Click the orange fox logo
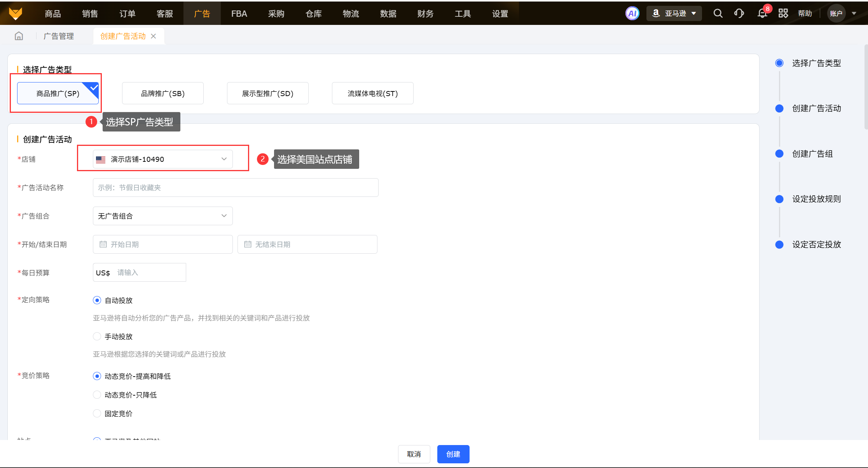The image size is (868, 468). (x=16, y=14)
